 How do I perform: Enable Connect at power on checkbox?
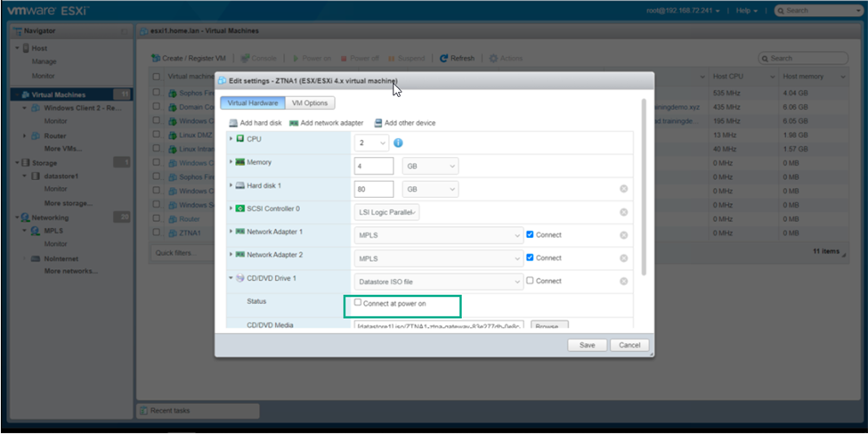[358, 303]
